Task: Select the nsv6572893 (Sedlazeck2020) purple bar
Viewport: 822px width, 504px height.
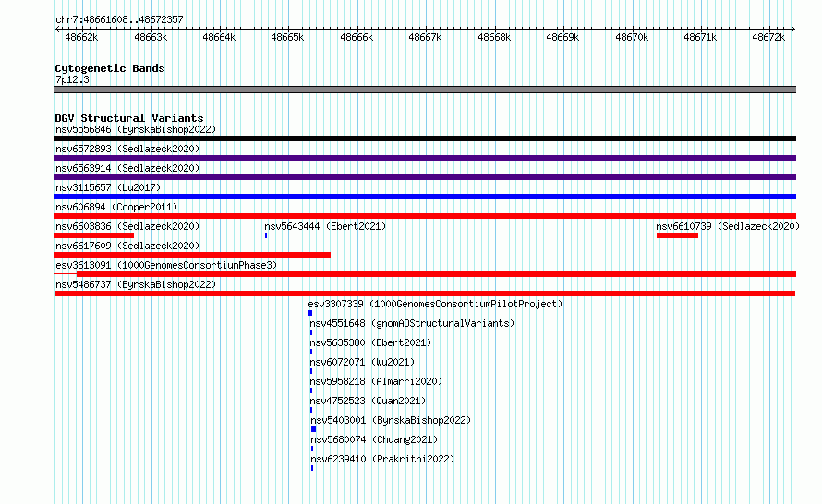Action: tap(425, 158)
